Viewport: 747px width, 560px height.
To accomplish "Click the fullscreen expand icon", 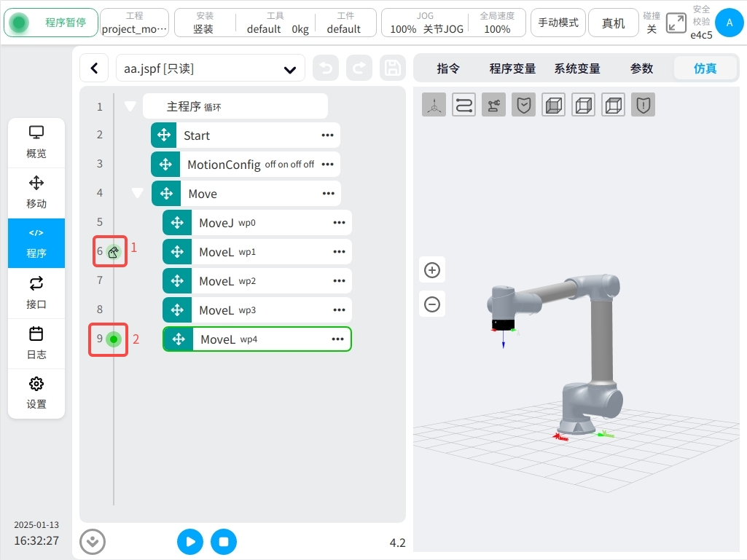I will tap(676, 23).
